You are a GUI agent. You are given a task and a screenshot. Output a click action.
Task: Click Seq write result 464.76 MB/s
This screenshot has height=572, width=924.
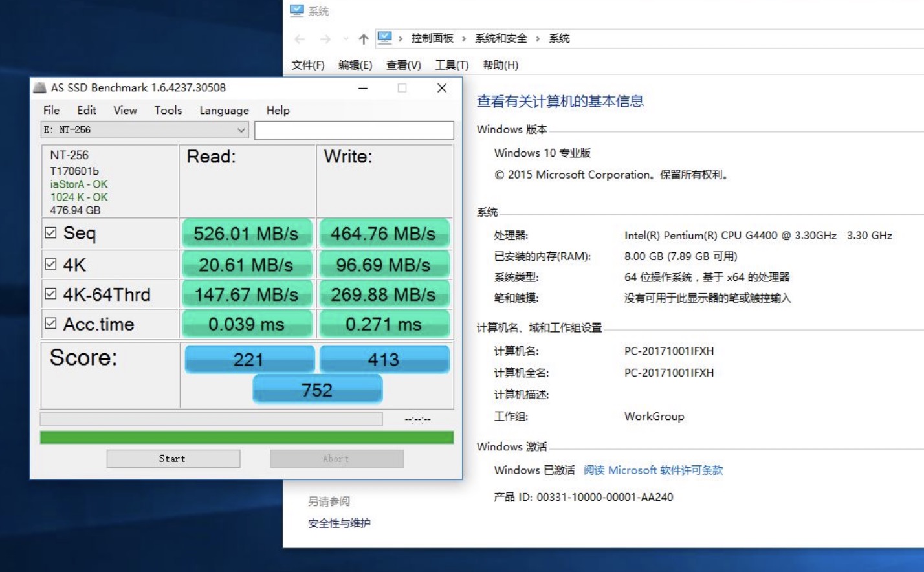pyautogui.click(x=384, y=234)
